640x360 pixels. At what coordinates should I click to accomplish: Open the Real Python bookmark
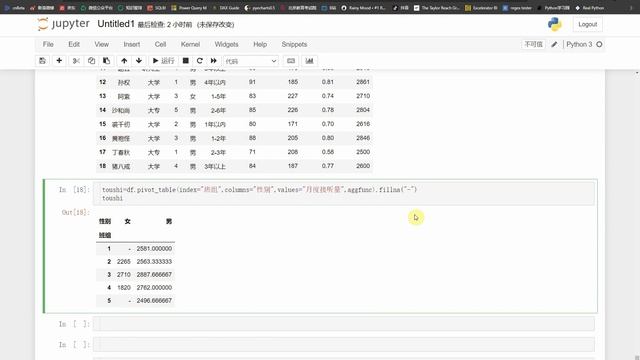coord(590,8)
